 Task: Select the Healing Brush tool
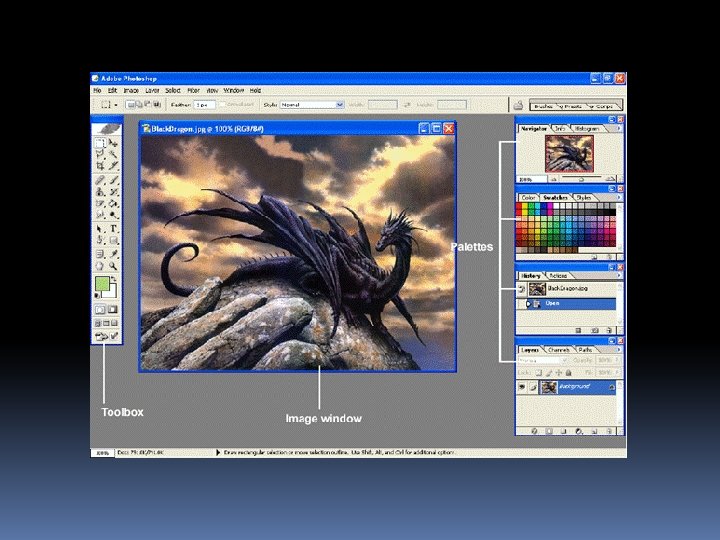point(100,180)
